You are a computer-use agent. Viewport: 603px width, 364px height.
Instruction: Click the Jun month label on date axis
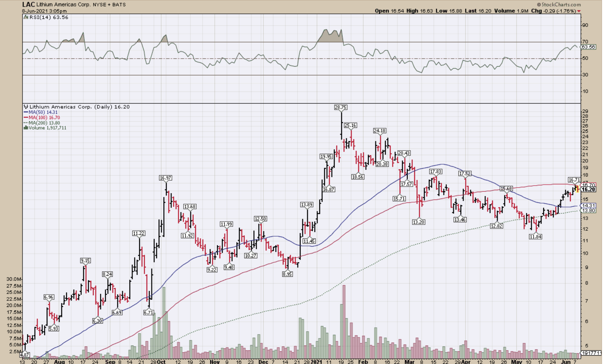pos(566,362)
